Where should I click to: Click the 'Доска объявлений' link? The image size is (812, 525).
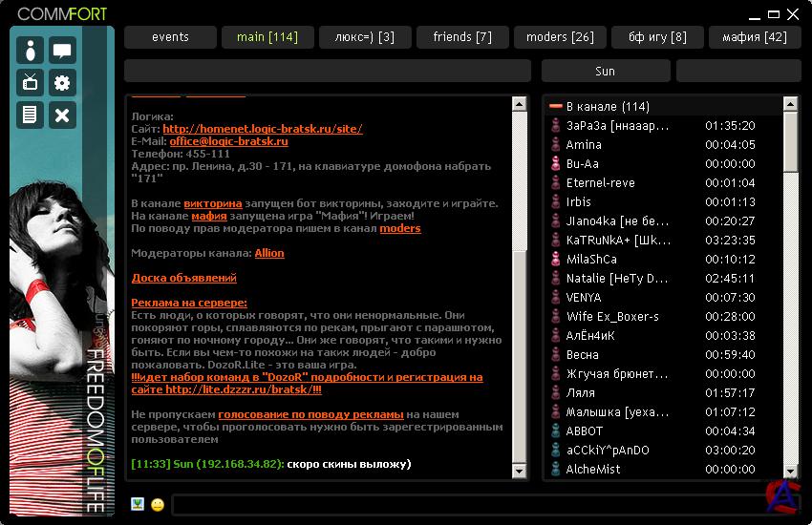point(183,278)
